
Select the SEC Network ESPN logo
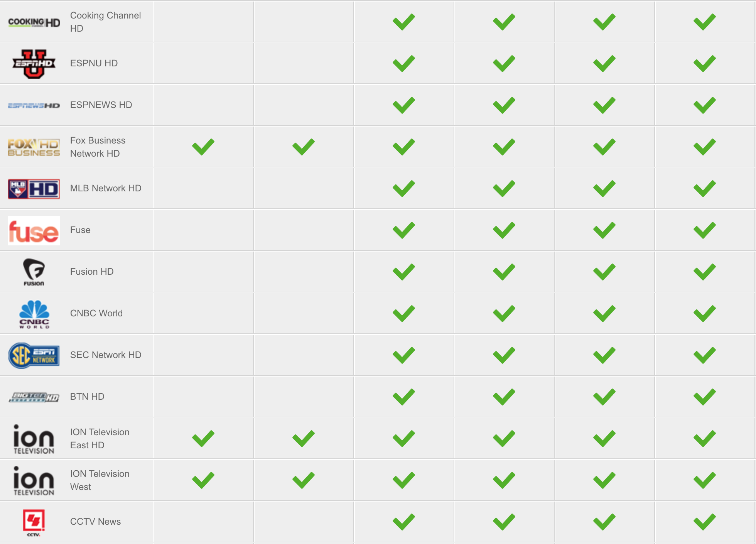tap(34, 356)
